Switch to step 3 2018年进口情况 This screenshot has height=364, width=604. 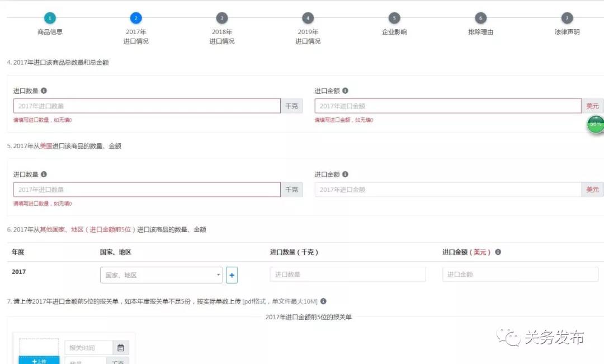click(222, 18)
